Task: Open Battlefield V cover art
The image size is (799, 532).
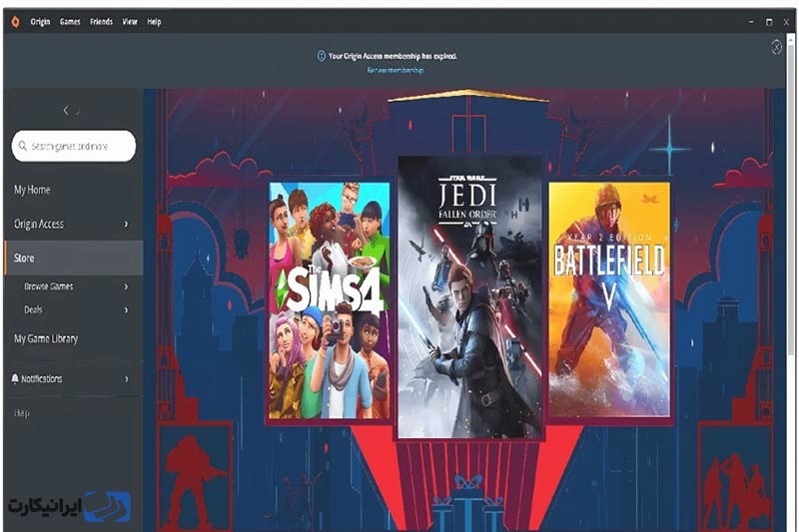Action: (x=609, y=299)
